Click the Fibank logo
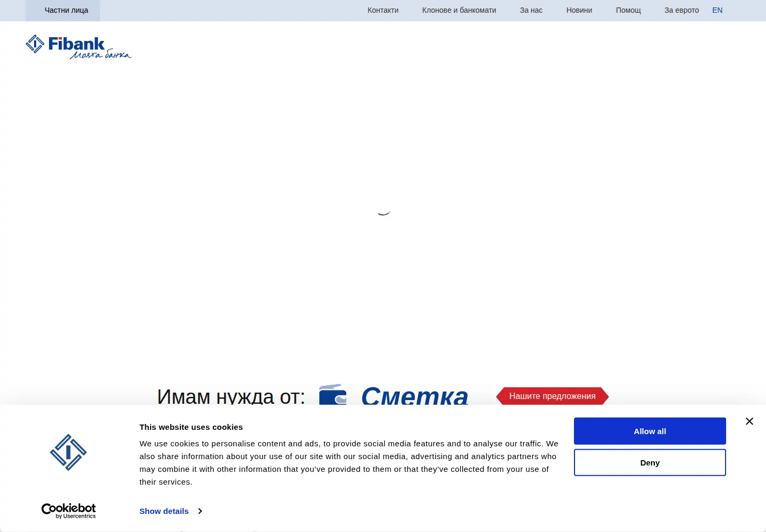Image resolution: width=766 pixels, height=532 pixels. pos(79,47)
